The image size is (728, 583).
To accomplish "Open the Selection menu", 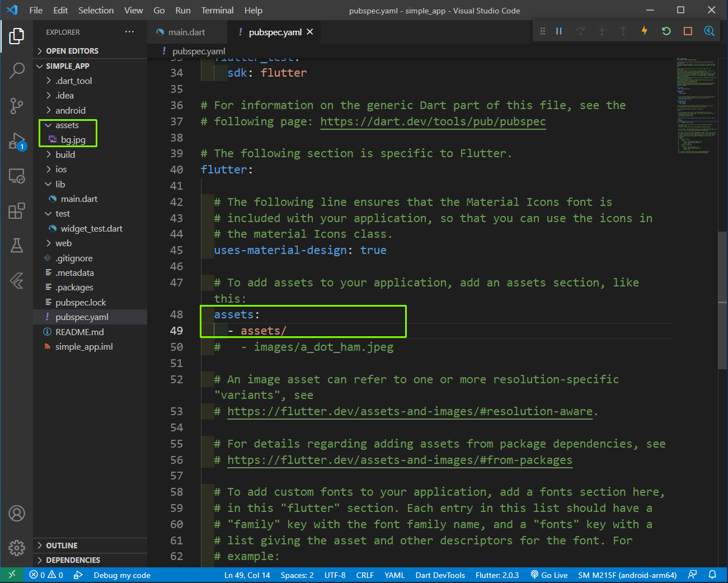I will point(96,10).
